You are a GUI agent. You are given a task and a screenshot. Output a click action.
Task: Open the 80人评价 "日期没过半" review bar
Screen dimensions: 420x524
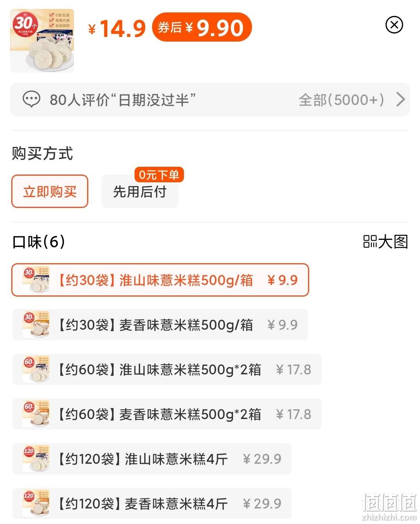click(210, 100)
